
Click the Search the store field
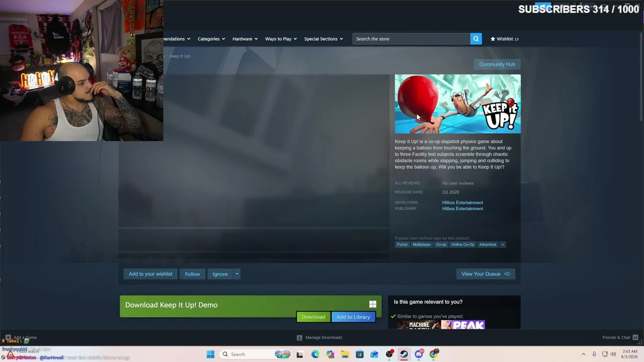[x=411, y=39]
